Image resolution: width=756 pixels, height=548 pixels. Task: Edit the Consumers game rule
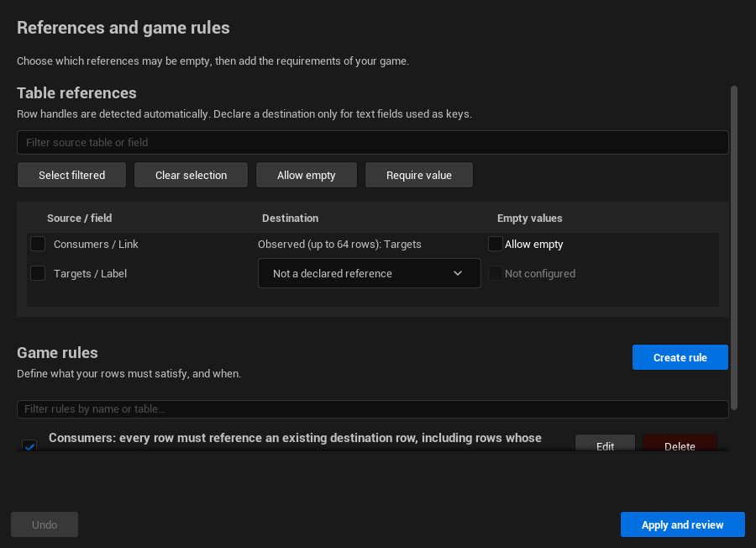(x=605, y=443)
